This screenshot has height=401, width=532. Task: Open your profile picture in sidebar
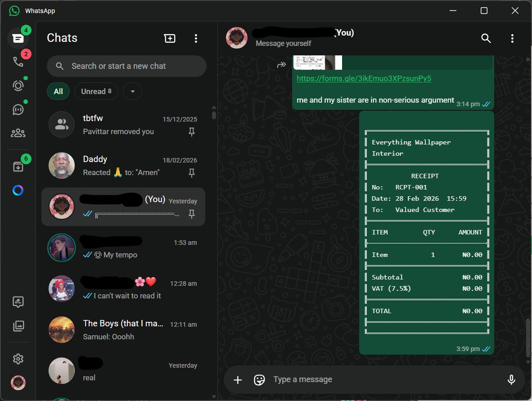18,383
